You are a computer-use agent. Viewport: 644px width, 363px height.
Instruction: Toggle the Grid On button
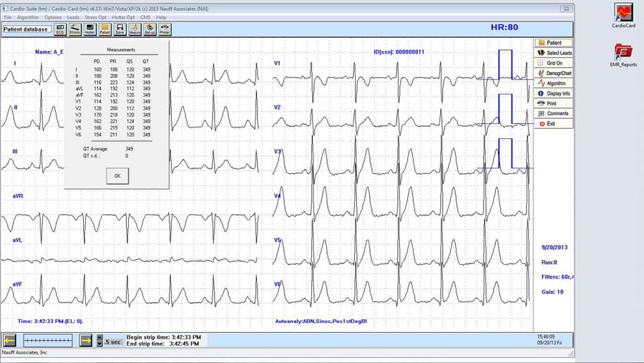coord(553,63)
